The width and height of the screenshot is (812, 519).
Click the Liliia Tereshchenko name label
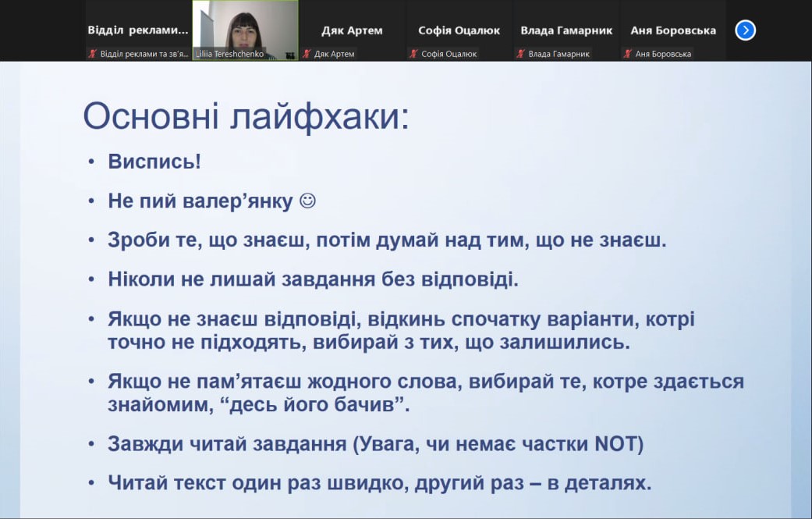pos(229,54)
